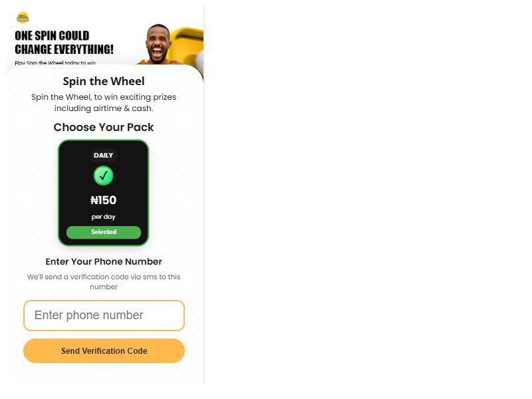Click the Send Verification Code button

(104, 351)
